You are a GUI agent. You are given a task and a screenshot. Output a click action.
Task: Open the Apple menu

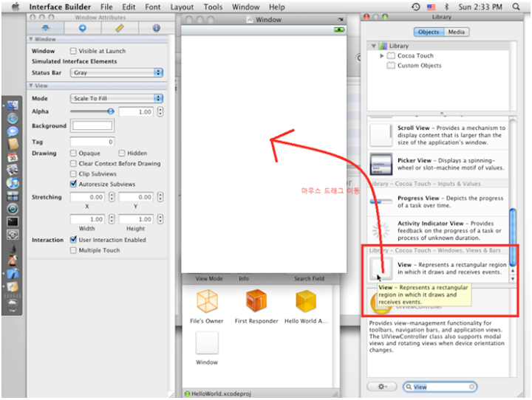pyautogui.click(x=16, y=7)
